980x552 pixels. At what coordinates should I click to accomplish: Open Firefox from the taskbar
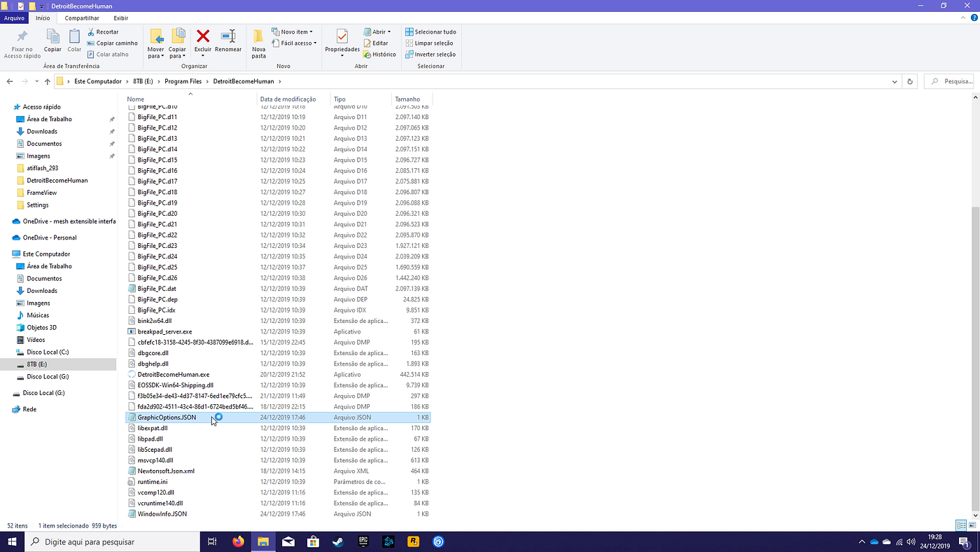tap(238, 541)
